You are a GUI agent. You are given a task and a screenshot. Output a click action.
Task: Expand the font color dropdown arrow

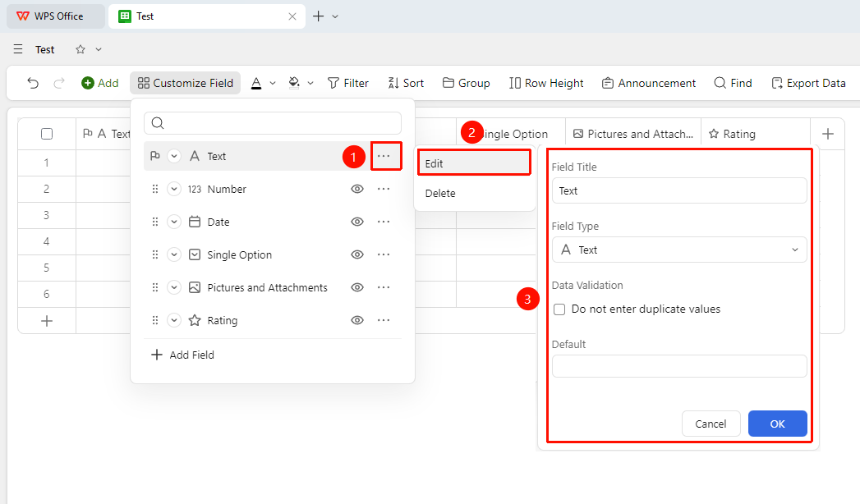(273, 83)
